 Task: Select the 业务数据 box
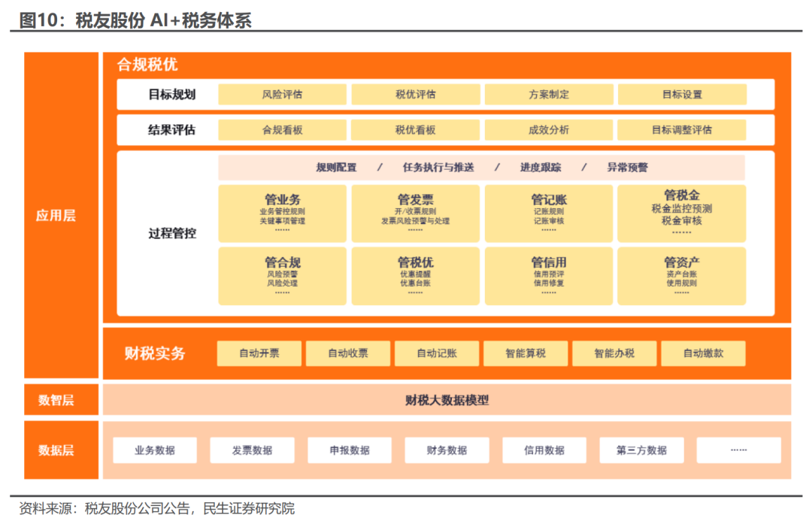click(x=155, y=450)
